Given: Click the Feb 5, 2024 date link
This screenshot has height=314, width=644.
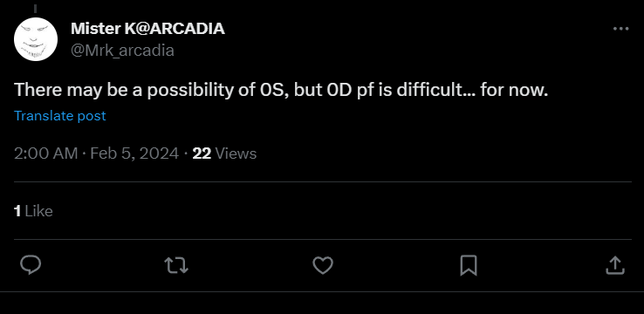Looking at the screenshot, I should click(x=134, y=154).
